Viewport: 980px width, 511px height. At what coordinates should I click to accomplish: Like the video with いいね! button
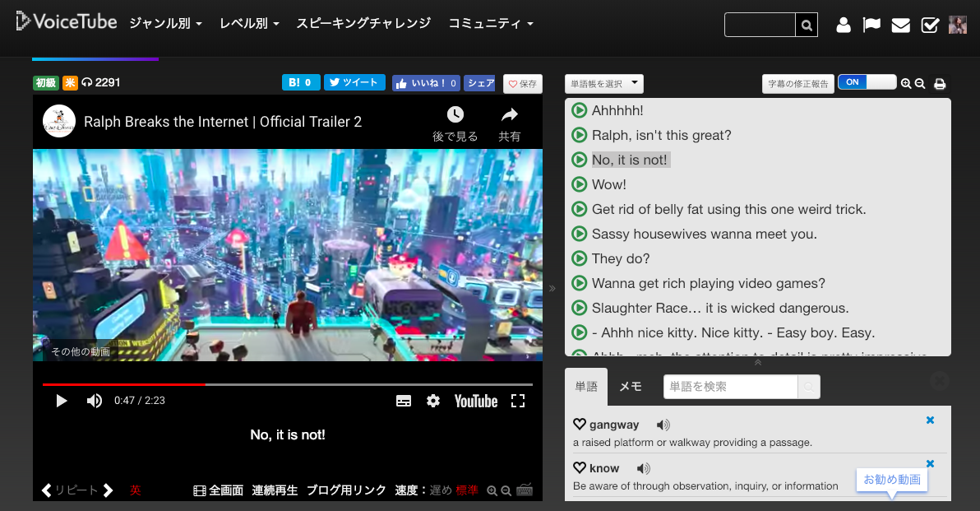tap(426, 83)
